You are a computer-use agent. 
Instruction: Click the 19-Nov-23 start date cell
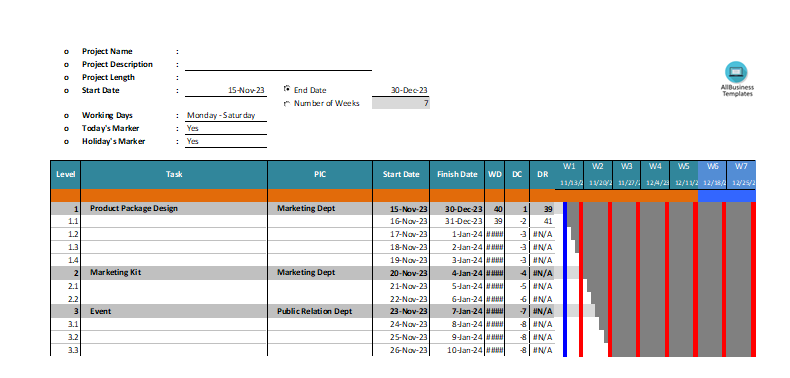tap(401, 260)
